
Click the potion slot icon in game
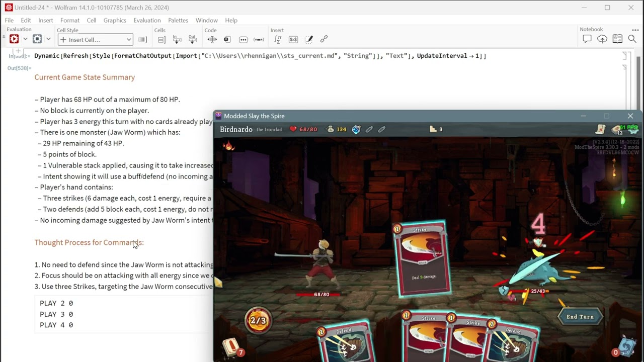pos(356,129)
